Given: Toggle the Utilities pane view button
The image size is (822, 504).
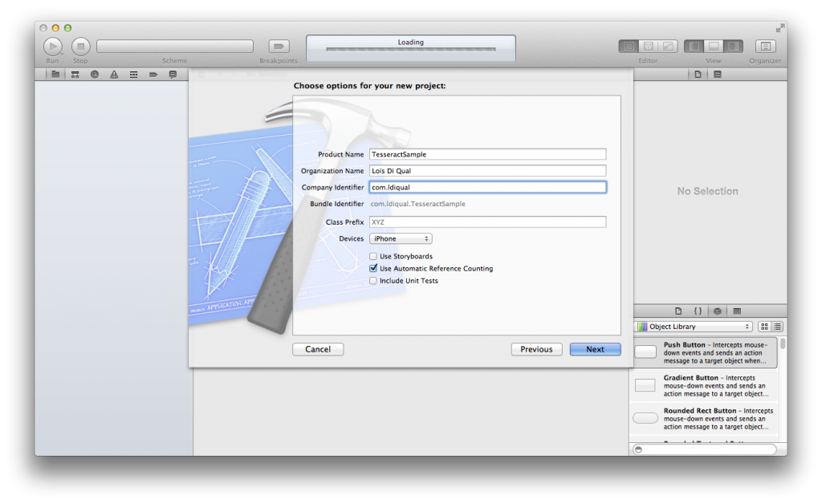Looking at the screenshot, I should coord(733,47).
